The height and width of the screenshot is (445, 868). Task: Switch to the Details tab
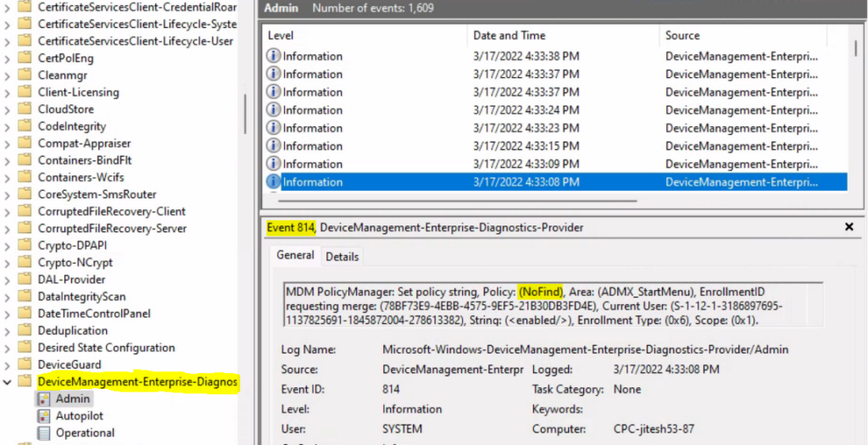(x=342, y=256)
